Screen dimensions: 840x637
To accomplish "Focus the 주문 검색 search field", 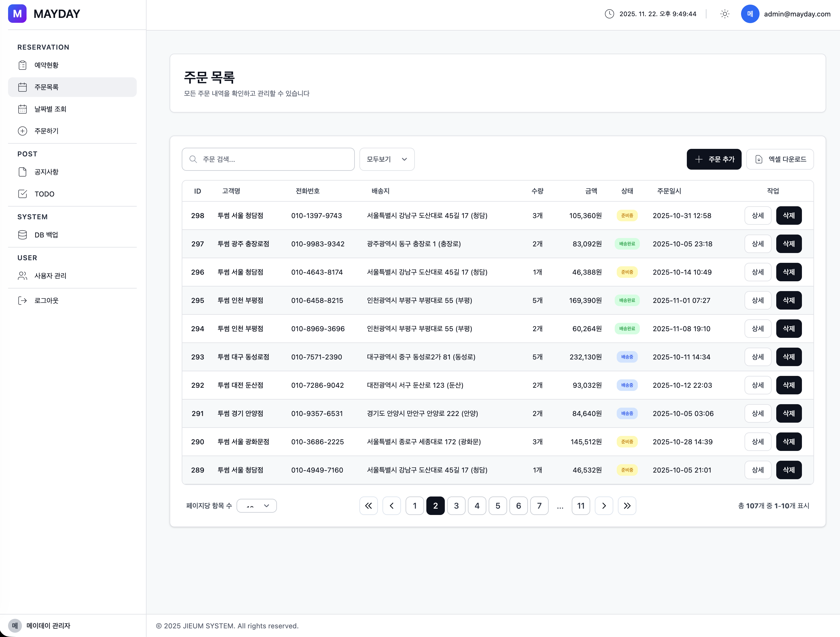I will (x=268, y=159).
